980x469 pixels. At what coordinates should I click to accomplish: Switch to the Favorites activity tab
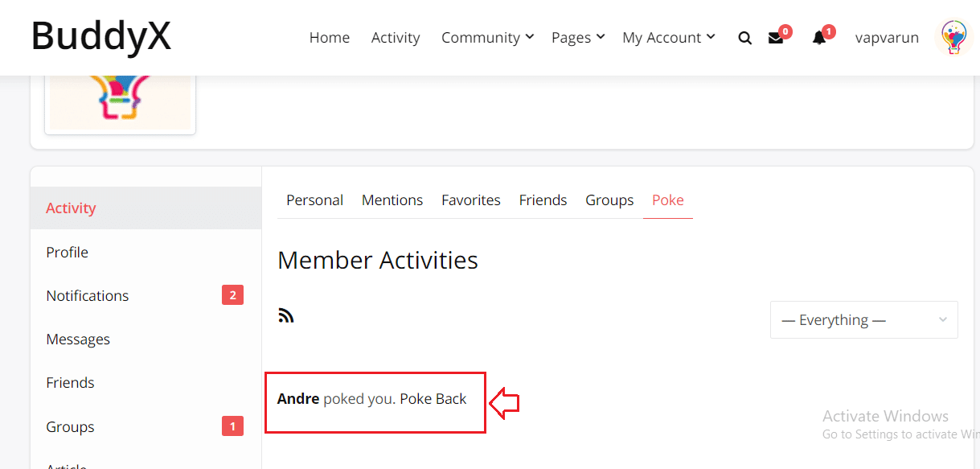[470, 200]
